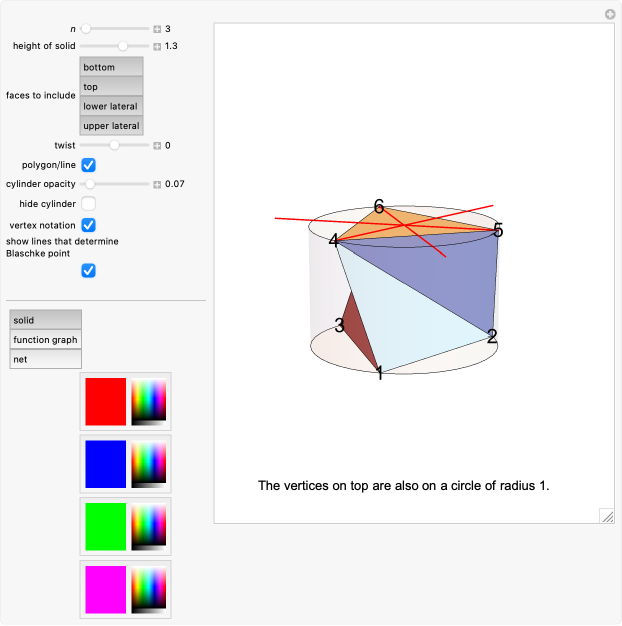Open the color spectrum picker beside green swatch
This screenshot has width=622, height=626.
click(x=149, y=526)
